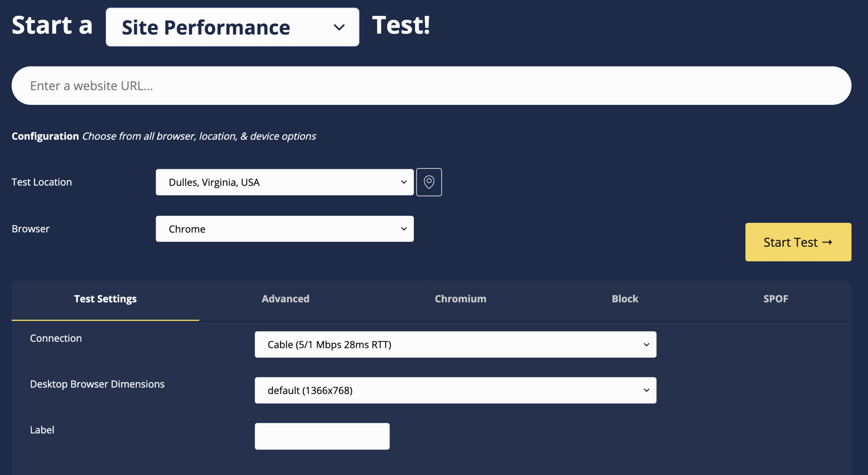
Task: Go to the Block tab
Action: pos(625,299)
